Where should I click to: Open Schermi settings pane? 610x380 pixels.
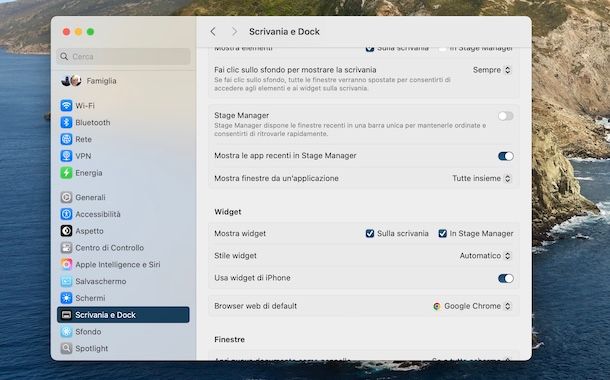coord(123,298)
